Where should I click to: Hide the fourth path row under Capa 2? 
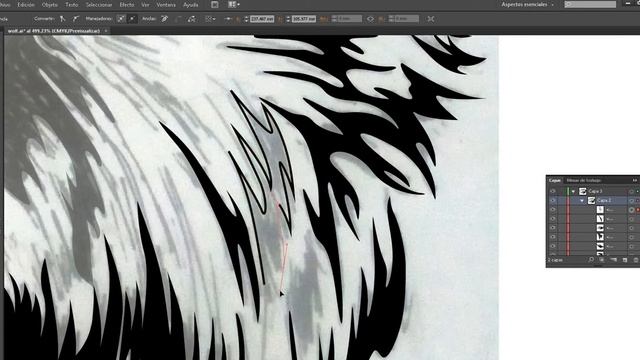(553, 237)
